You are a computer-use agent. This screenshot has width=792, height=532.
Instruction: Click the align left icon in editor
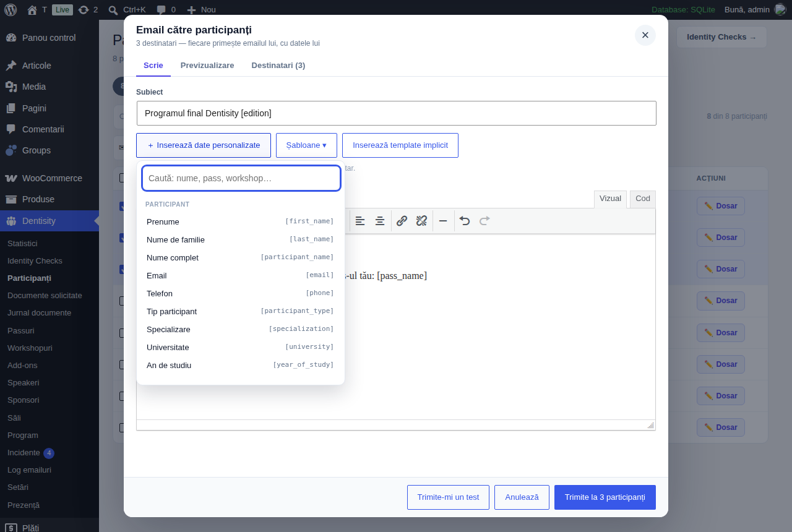pyautogui.click(x=360, y=221)
